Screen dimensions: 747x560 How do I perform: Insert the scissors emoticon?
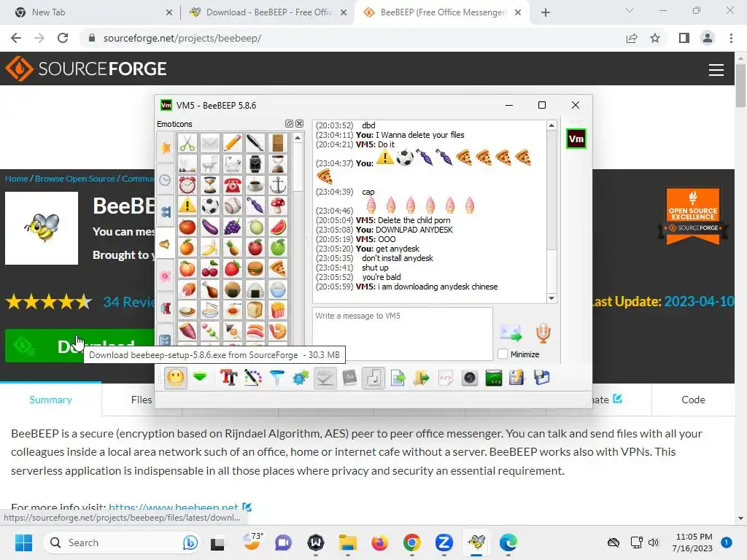pyautogui.click(x=187, y=143)
